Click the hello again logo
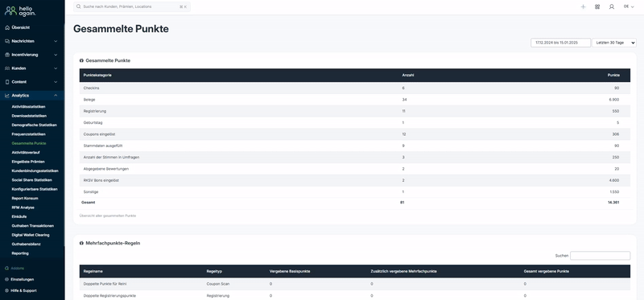 pos(21,11)
